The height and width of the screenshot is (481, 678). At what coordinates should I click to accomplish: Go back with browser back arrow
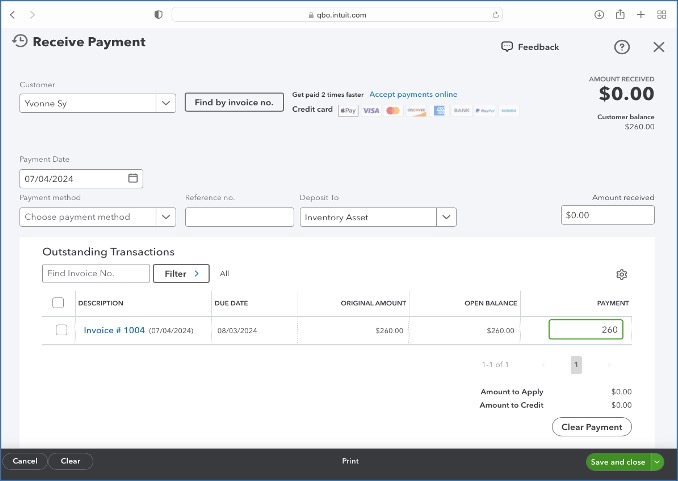click(13, 15)
